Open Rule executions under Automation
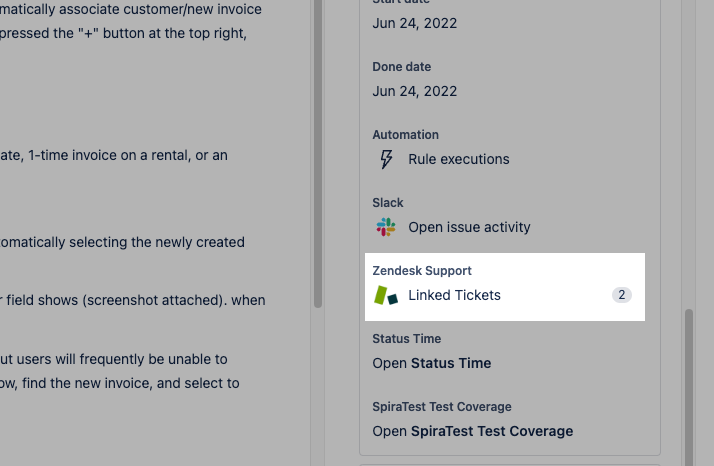This screenshot has height=466, width=714. point(459,159)
